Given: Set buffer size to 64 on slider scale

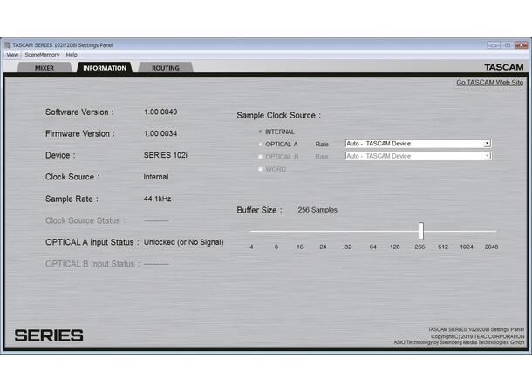Looking at the screenshot, I should click(x=373, y=247).
